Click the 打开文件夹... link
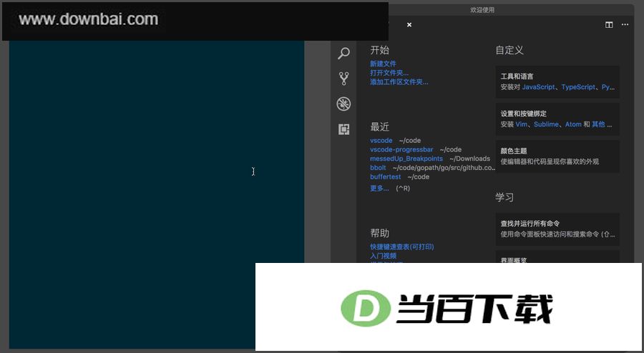The image size is (644, 353). click(x=389, y=73)
